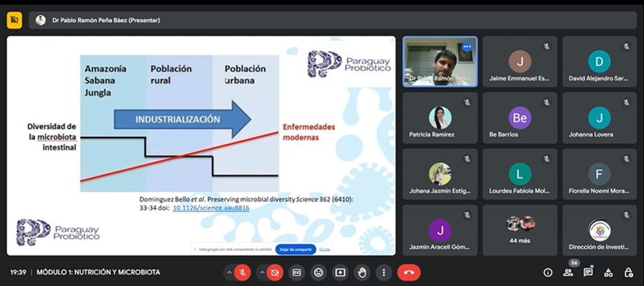Expand audio settings chevron beside microphone
The image size is (644, 286).
pyautogui.click(x=229, y=272)
